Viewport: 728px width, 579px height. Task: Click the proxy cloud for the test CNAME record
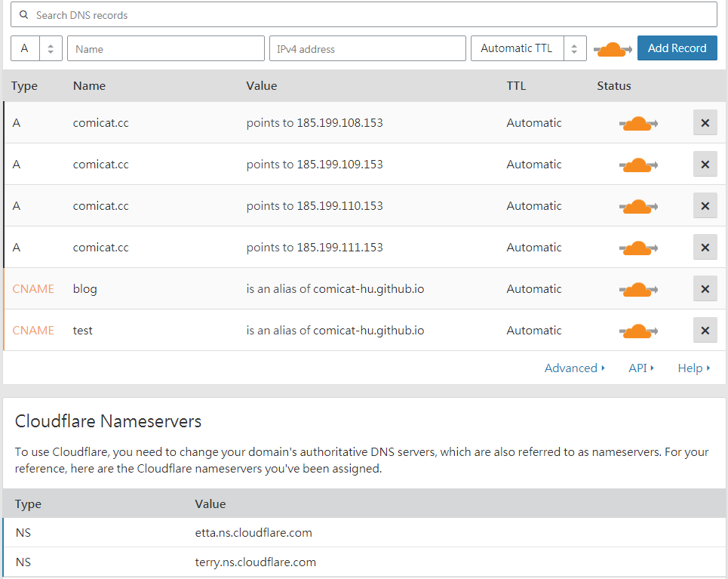coord(638,330)
